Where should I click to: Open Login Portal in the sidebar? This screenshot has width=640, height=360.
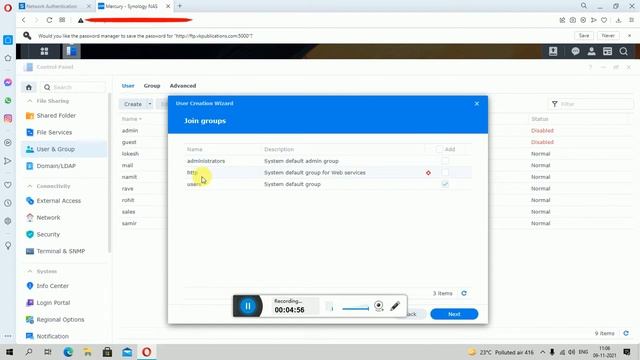pos(53,302)
